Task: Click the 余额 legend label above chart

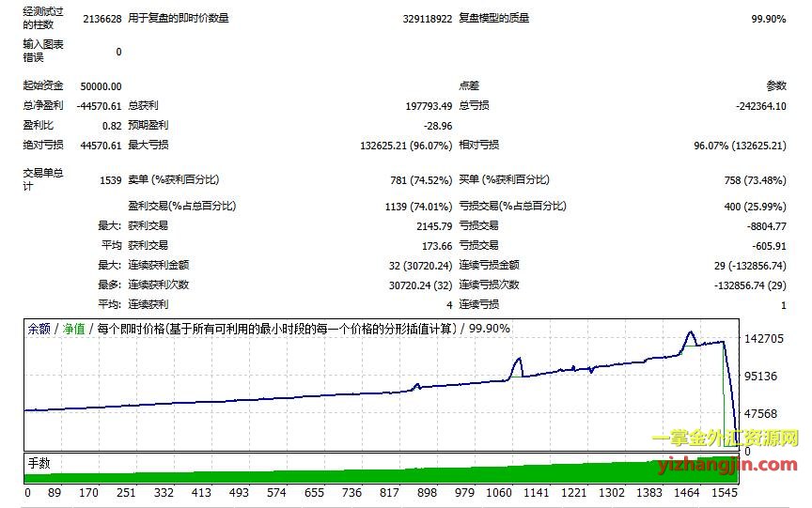Action: [39, 329]
